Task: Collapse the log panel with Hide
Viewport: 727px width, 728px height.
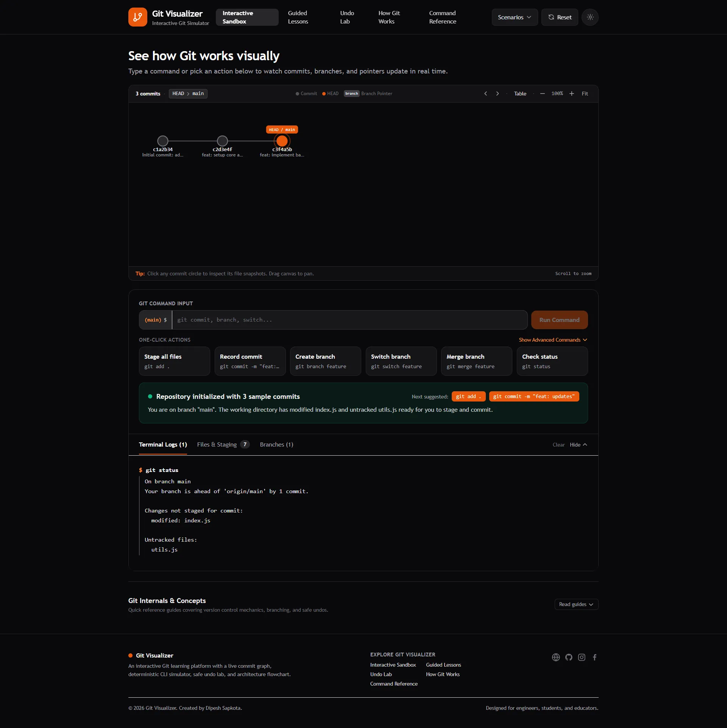Action: coord(578,445)
